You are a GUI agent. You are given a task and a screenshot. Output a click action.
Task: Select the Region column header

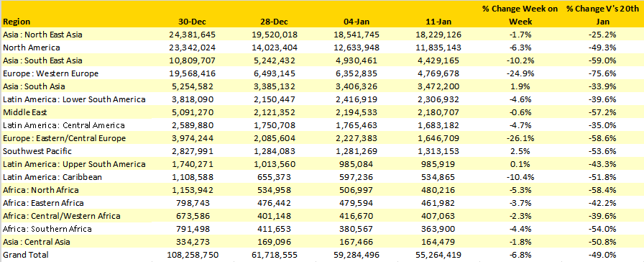[x=17, y=22]
